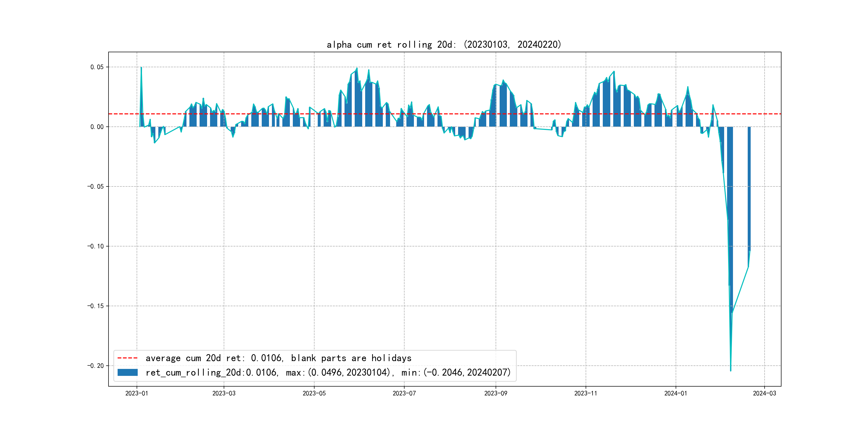Click the chart title text
This screenshot has height=434, width=868.
pyautogui.click(x=444, y=44)
